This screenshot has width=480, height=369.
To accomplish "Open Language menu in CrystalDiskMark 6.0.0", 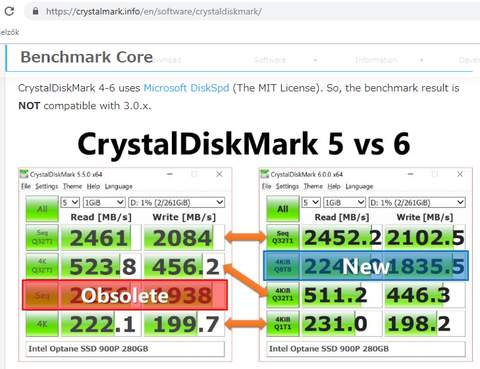I will pos(359,186).
